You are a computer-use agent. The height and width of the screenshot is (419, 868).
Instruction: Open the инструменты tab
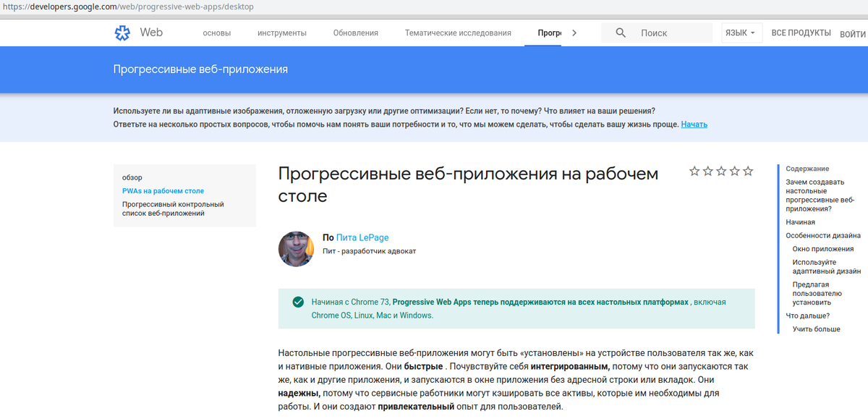pyautogui.click(x=282, y=33)
